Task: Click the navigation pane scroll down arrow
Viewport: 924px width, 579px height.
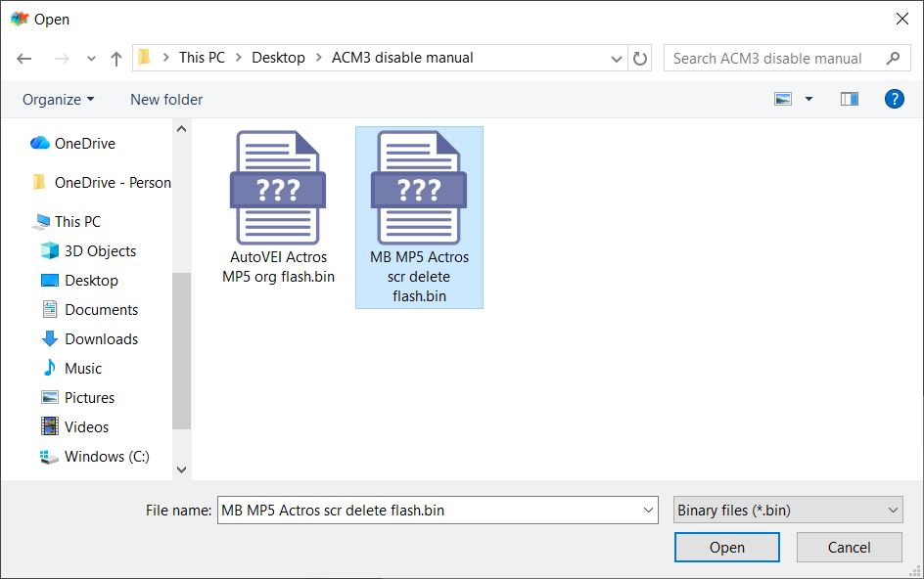Action: tap(181, 469)
